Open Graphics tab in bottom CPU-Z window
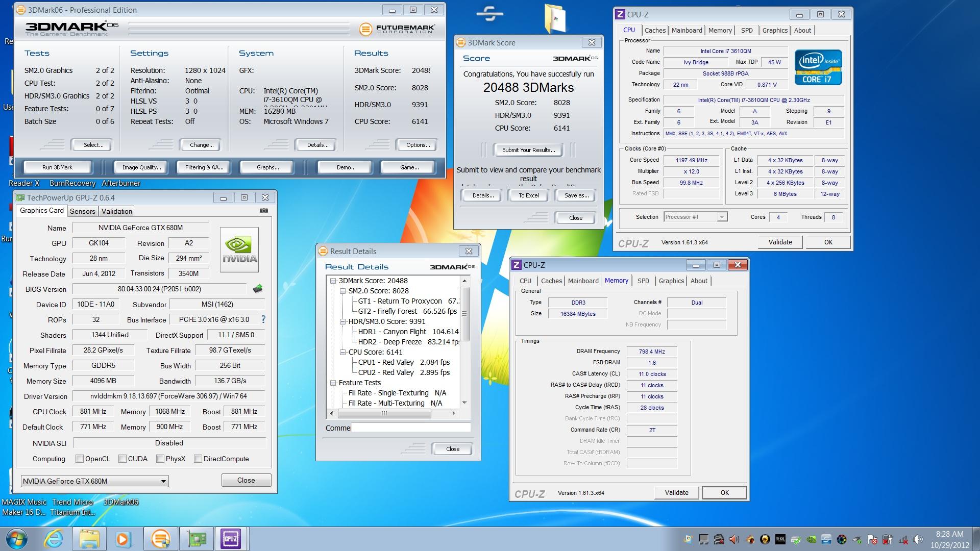The height and width of the screenshot is (551, 980). 671,281
